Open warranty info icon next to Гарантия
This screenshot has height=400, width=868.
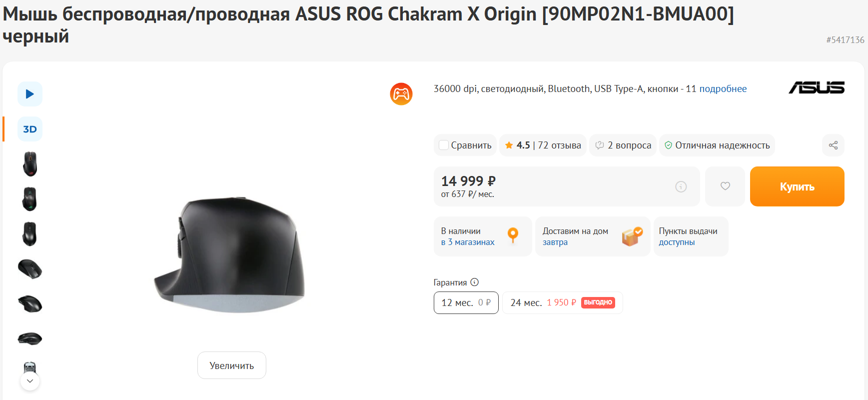click(x=475, y=282)
